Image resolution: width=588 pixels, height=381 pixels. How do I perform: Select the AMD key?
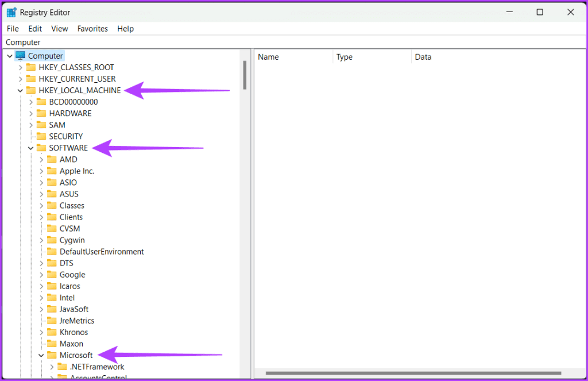tap(68, 160)
